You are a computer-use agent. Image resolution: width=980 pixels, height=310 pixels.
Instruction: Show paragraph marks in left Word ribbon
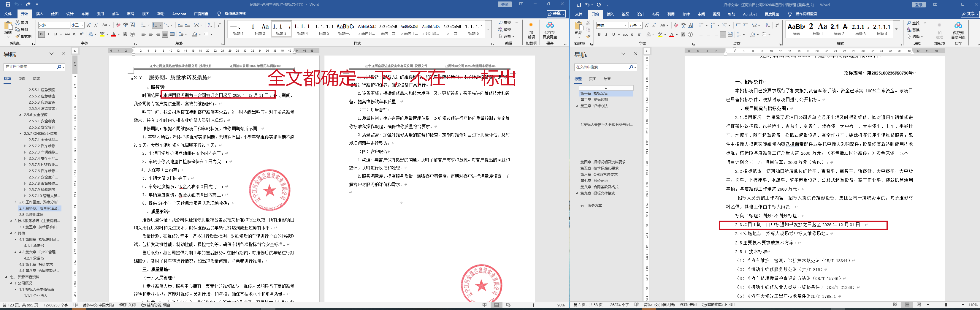pos(219,25)
